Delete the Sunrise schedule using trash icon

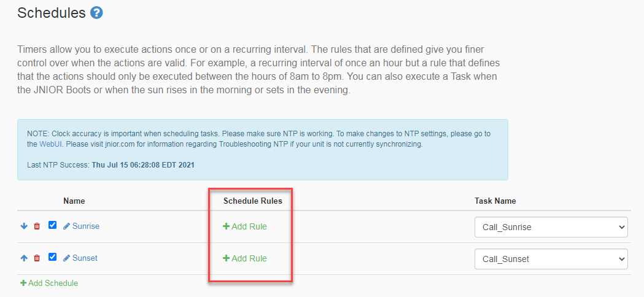(x=37, y=226)
